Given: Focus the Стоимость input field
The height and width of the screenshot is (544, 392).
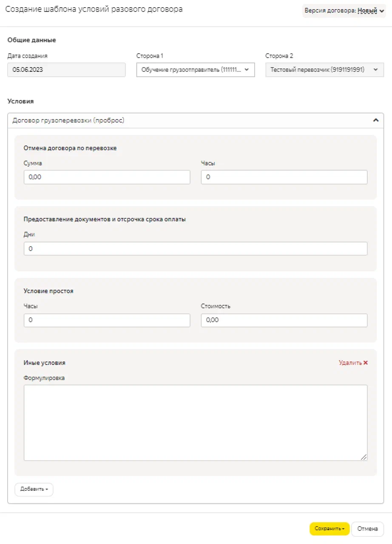Looking at the screenshot, I should (284, 320).
